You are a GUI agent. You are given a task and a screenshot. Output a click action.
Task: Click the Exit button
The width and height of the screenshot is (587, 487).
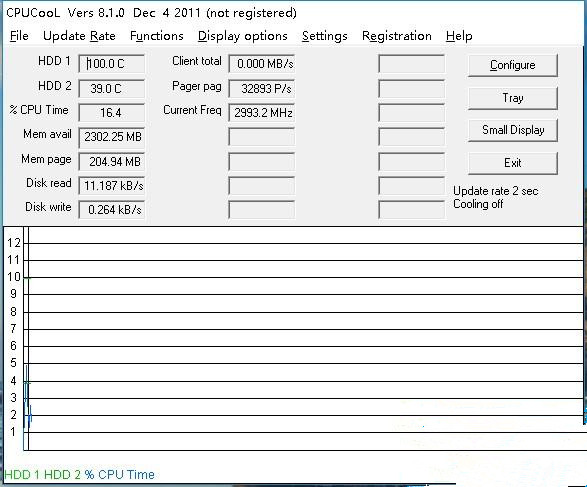tap(513, 163)
